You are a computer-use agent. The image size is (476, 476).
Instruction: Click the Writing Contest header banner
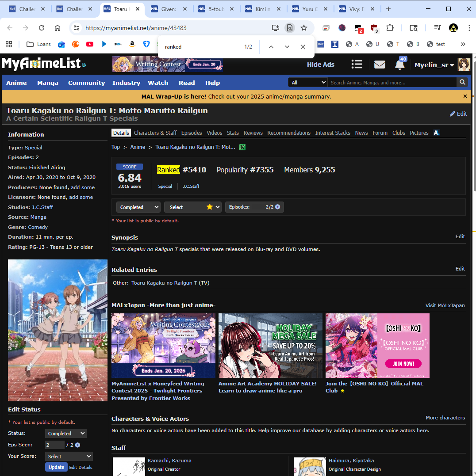click(167, 64)
